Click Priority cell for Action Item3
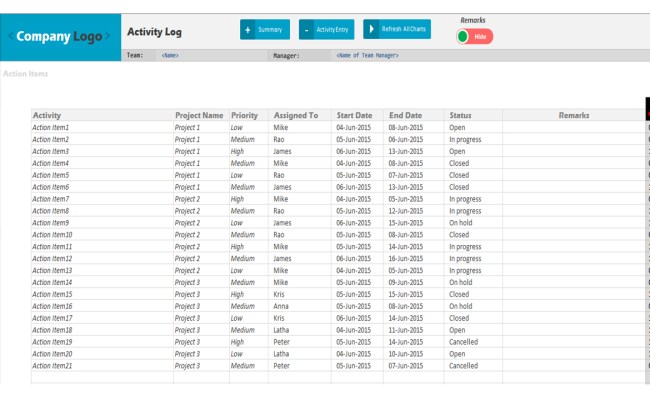Image resolution: width=650 pixels, height=400 pixels. pos(249,151)
